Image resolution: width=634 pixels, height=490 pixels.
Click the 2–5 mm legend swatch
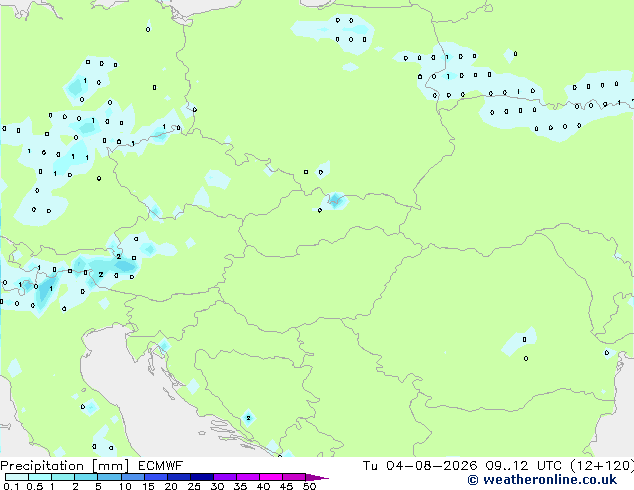click(x=86, y=477)
